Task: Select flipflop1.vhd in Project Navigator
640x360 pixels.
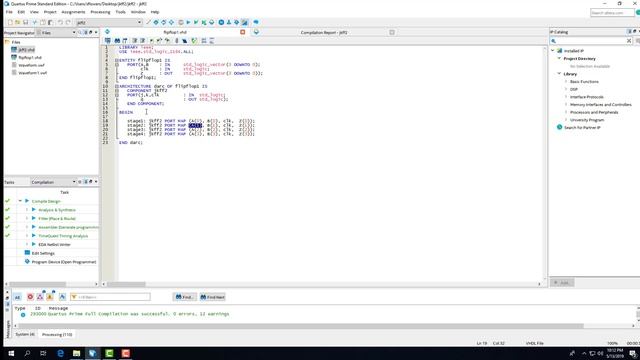Action: pos(30,58)
